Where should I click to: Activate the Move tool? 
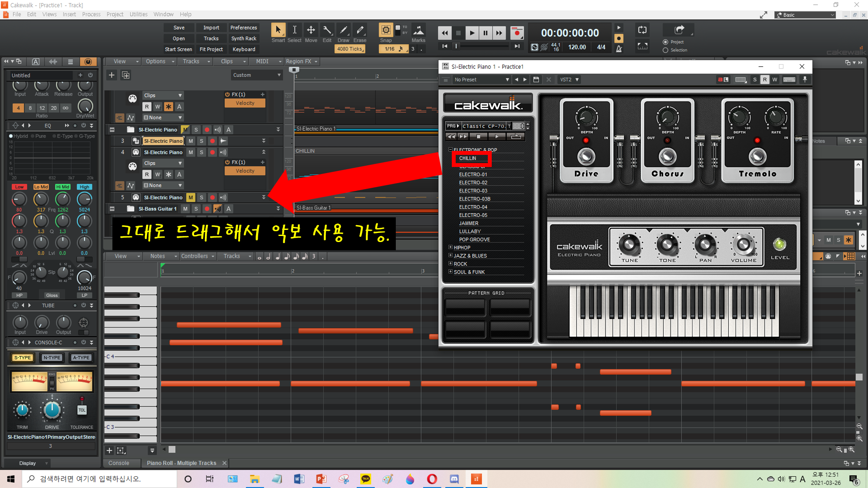311,30
